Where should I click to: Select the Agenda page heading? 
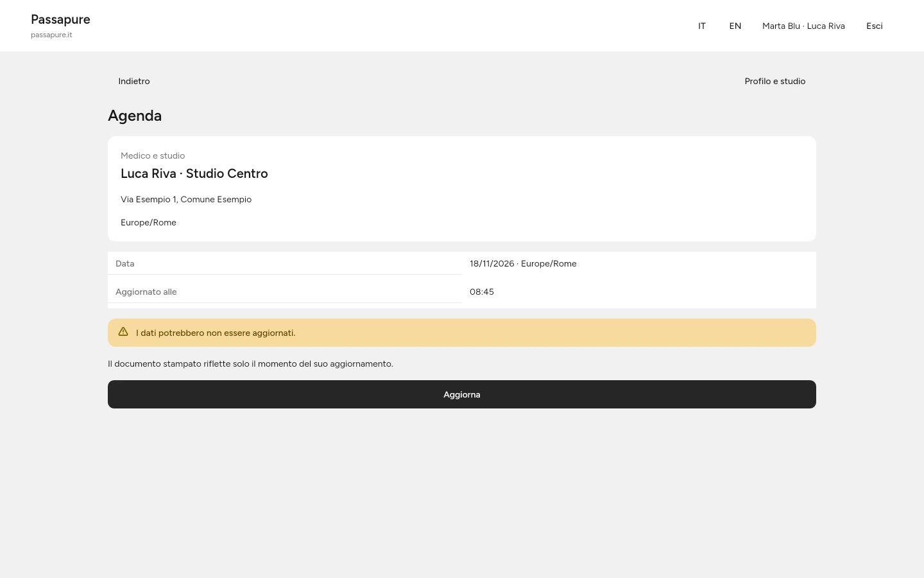(135, 116)
